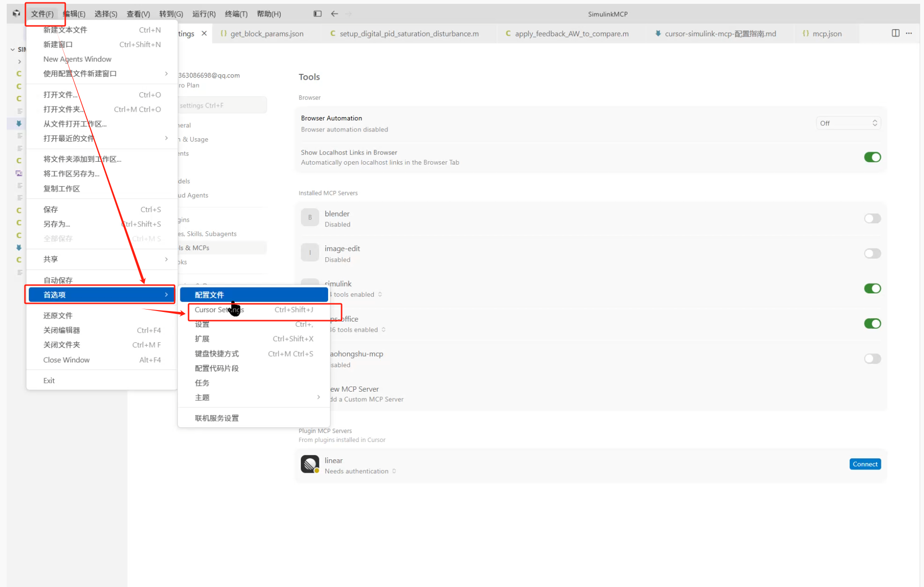Collapse the explorer root folder chevron
The image size is (924, 587).
[12, 49]
